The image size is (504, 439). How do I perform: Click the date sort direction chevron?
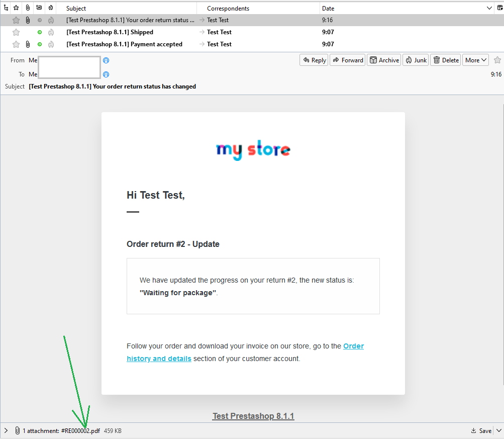(489, 8)
